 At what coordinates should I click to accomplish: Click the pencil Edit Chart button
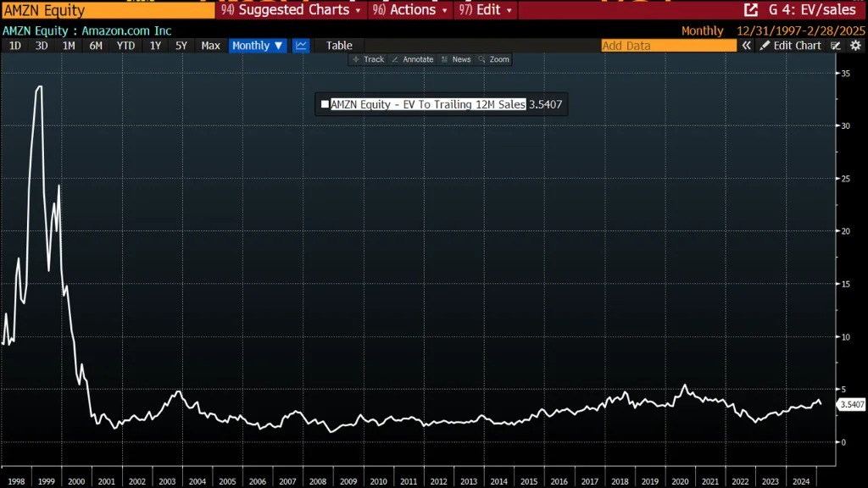click(x=790, y=46)
